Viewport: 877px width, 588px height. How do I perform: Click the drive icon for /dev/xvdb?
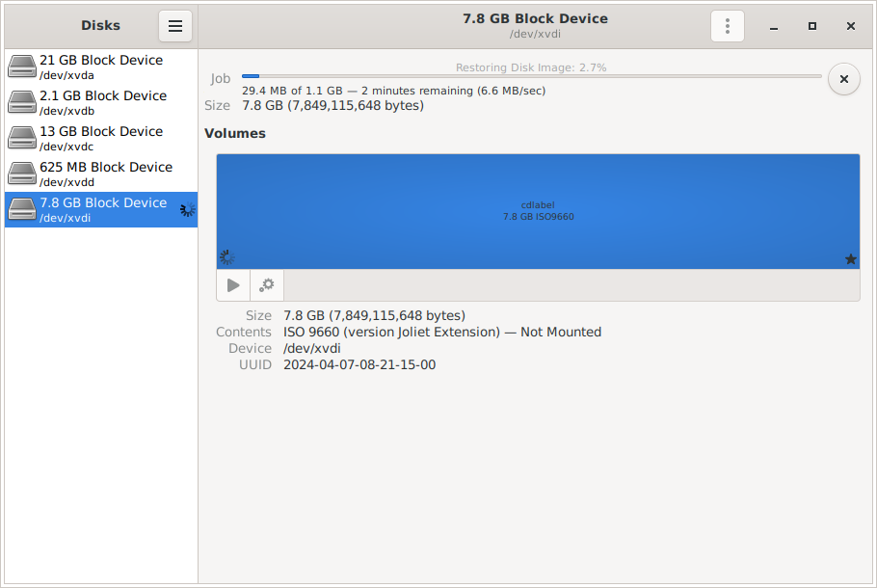22,102
